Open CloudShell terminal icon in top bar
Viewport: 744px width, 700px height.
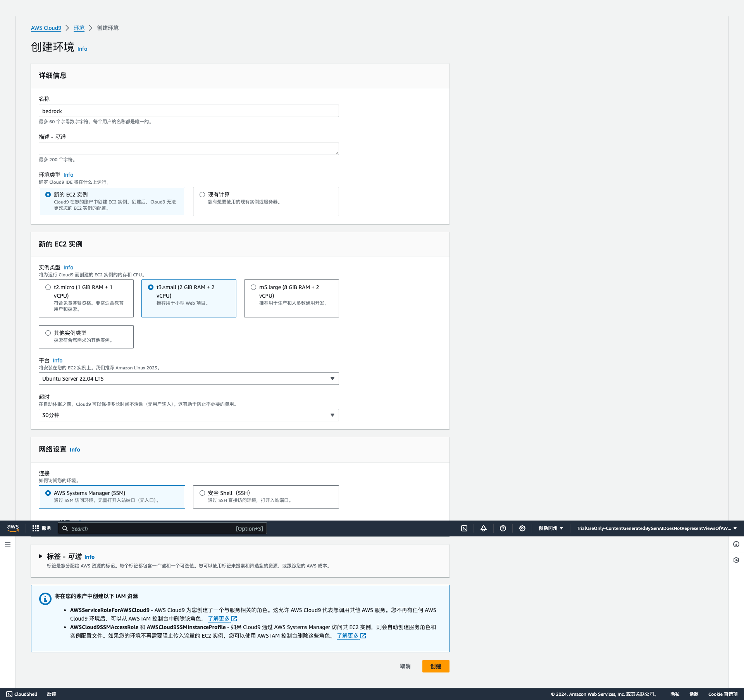pyautogui.click(x=464, y=528)
